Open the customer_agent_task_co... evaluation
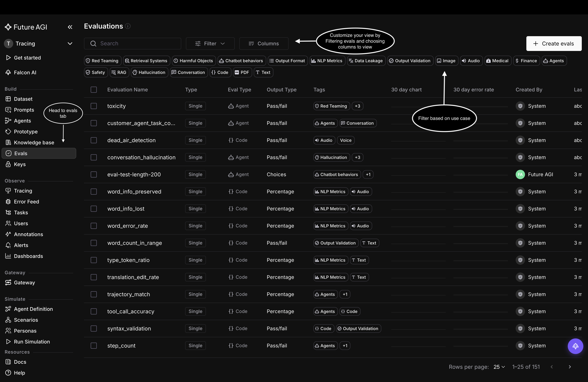Viewport: 588px width, 382px height. [x=141, y=123]
